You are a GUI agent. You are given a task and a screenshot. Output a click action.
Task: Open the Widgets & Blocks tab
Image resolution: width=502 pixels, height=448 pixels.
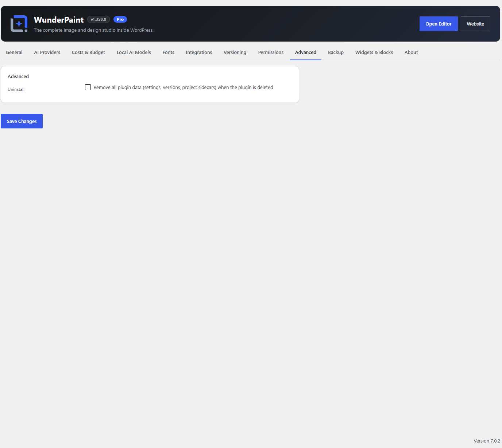(374, 53)
